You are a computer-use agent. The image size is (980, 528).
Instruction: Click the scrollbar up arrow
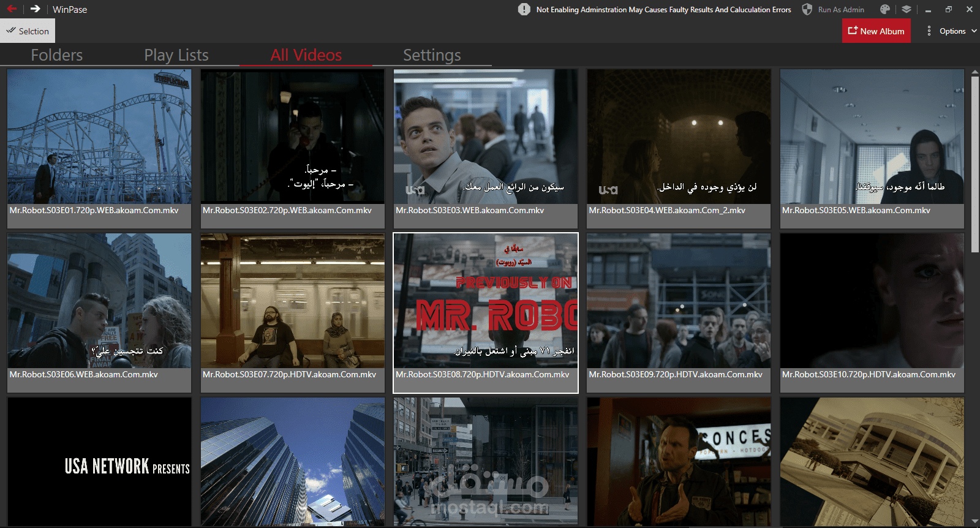click(975, 72)
